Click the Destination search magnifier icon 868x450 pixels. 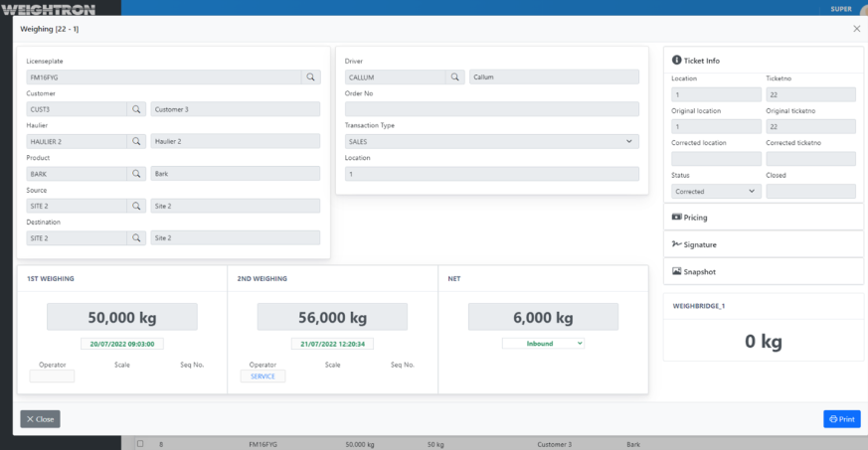(136, 238)
